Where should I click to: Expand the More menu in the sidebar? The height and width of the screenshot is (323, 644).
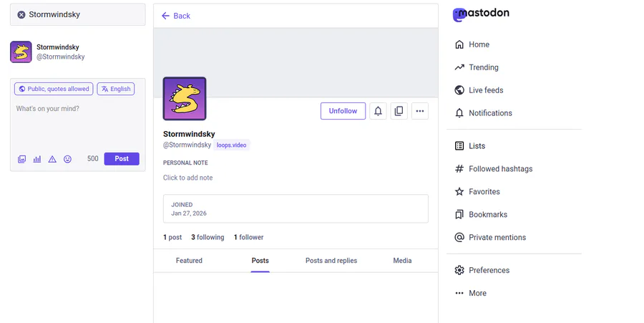[x=471, y=293]
